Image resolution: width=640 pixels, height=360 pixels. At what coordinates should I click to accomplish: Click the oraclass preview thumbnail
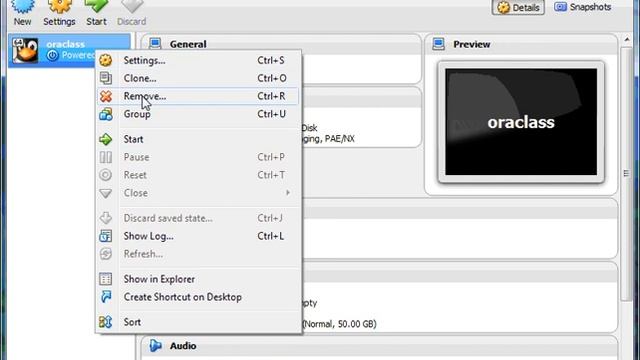pos(521,122)
